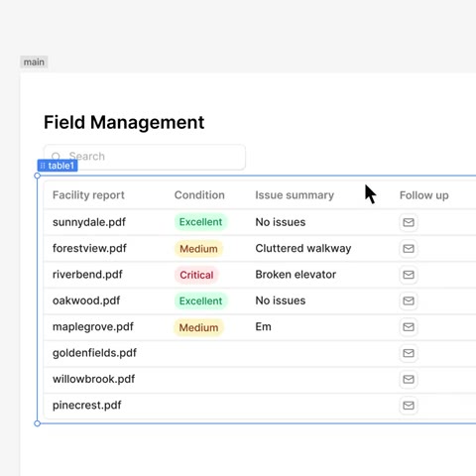Click the Issue summary column header

coord(295,195)
